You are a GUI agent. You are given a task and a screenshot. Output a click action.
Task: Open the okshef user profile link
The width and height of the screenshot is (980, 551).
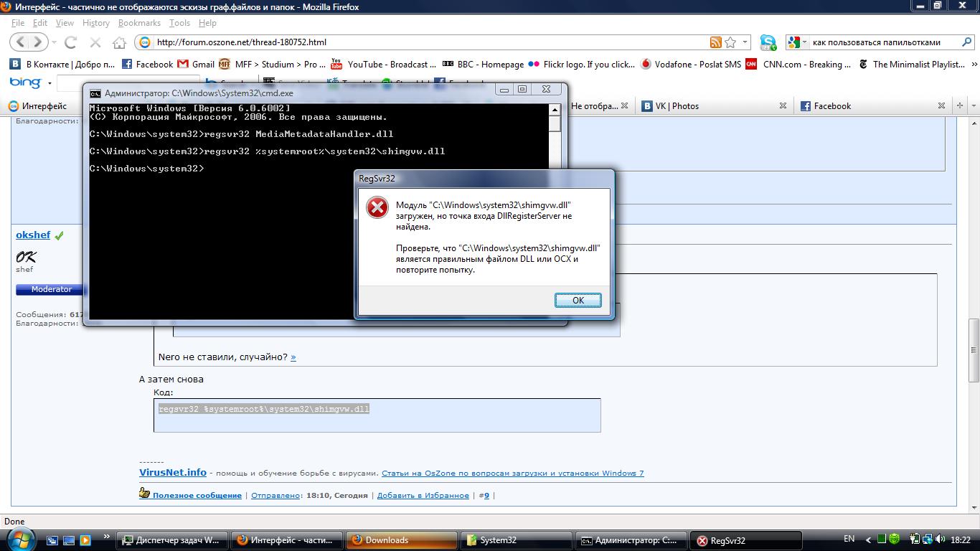(x=33, y=235)
